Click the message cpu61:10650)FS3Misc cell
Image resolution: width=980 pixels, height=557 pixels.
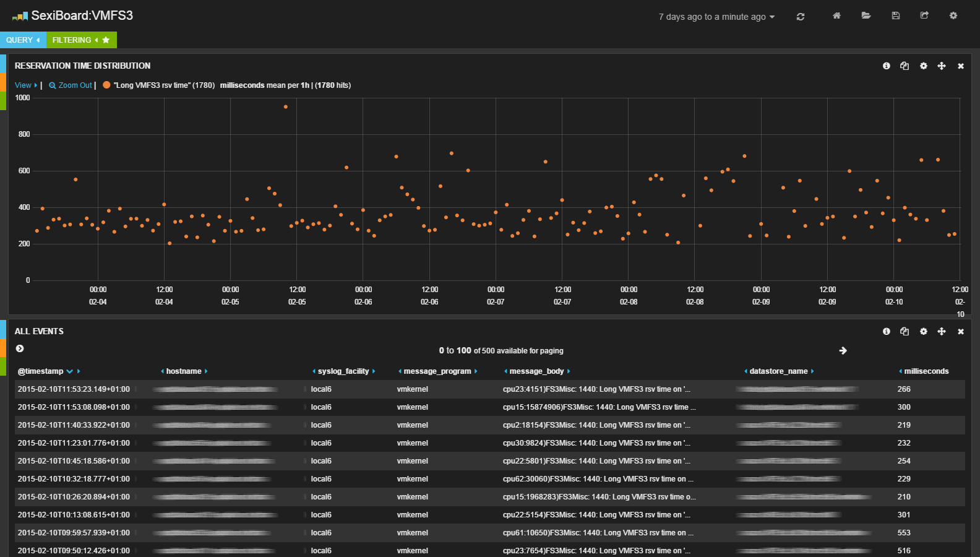point(598,533)
